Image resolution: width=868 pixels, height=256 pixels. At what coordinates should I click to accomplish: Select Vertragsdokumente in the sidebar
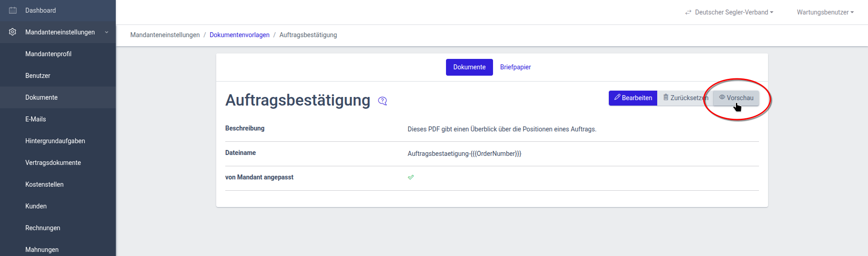click(53, 163)
